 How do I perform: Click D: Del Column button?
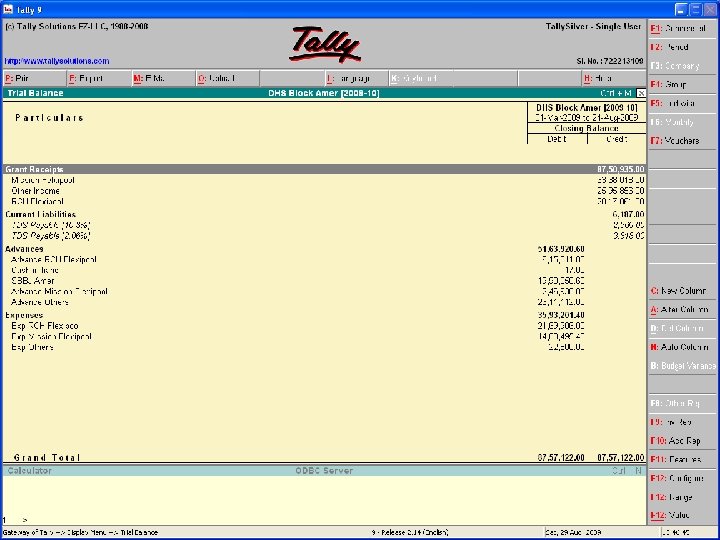[683, 328]
